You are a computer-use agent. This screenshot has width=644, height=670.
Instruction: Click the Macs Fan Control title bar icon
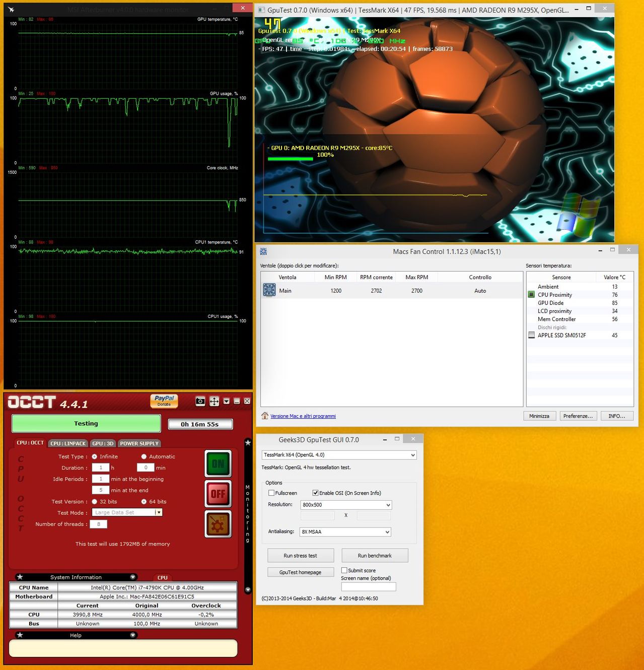coord(263,251)
